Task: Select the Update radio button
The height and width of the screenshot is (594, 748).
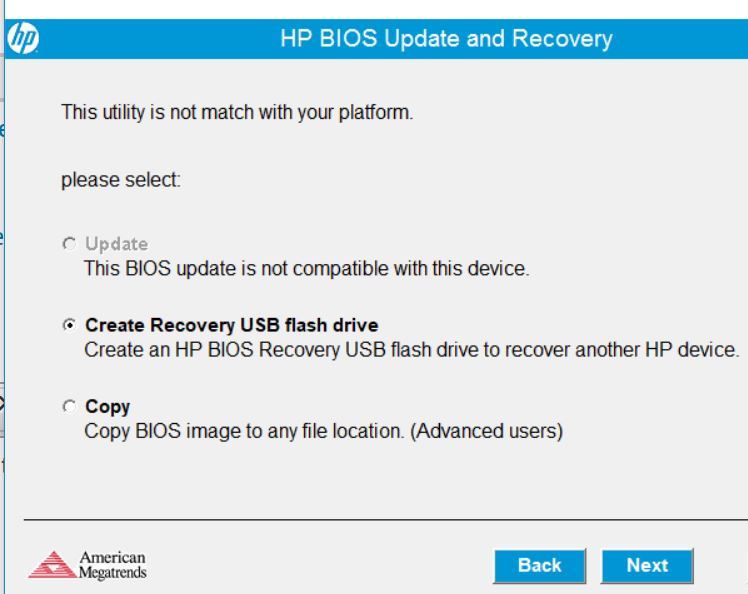Action: click(69, 244)
